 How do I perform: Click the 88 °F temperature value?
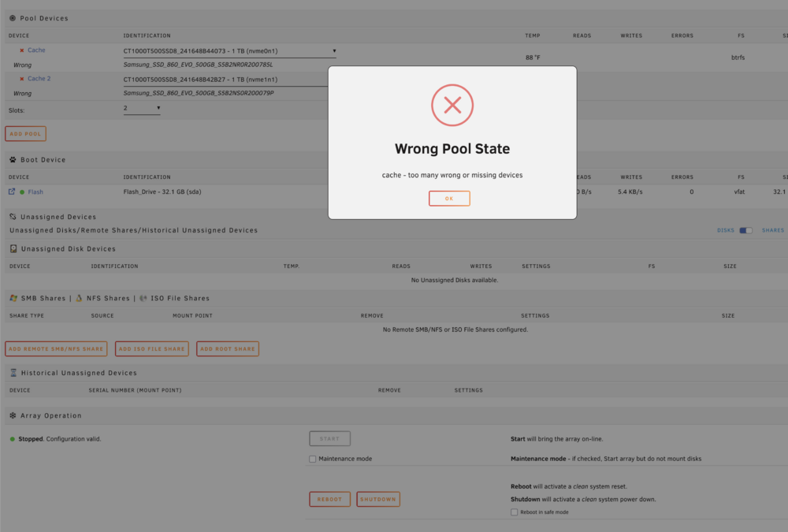[533, 58]
